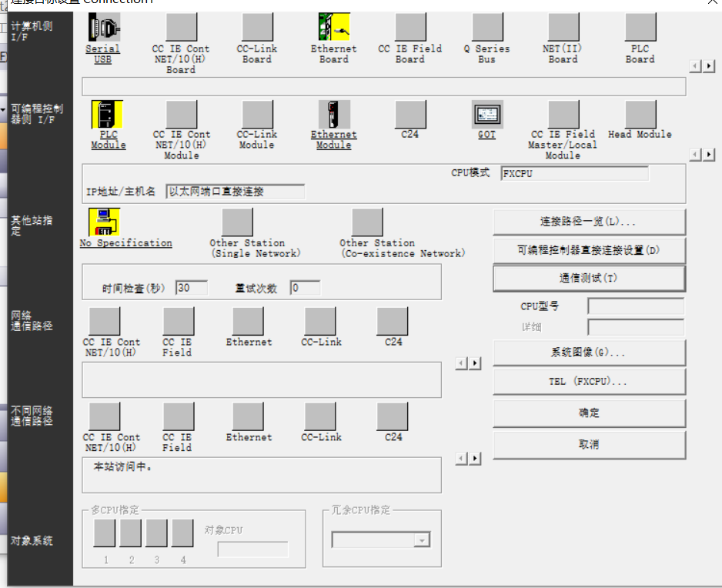The height and width of the screenshot is (588, 722).
Task: Select Other Station (Single Network) icon
Action: coord(236,222)
